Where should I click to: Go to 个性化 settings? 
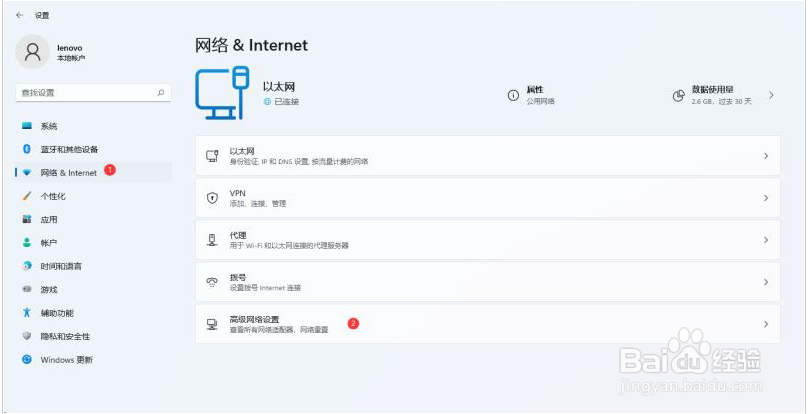click(93, 196)
